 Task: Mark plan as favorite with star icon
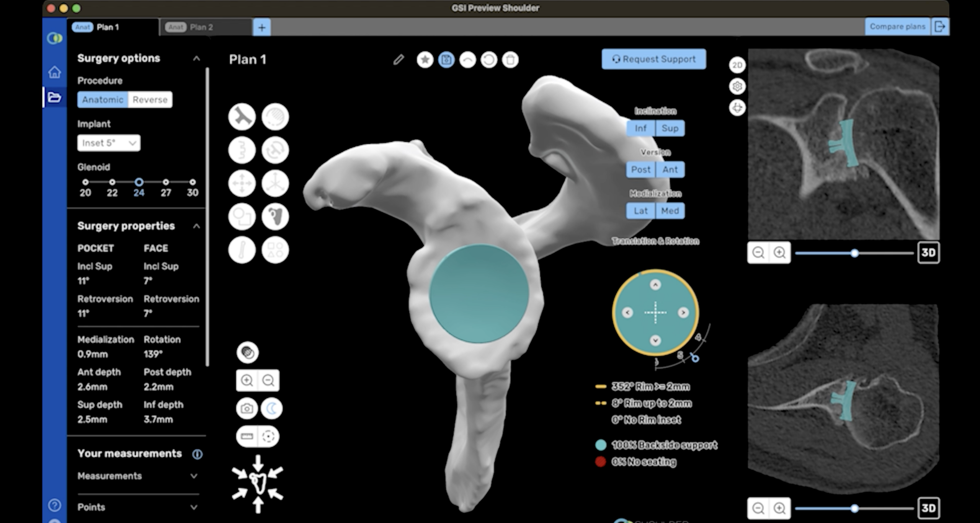tap(425, 60)
